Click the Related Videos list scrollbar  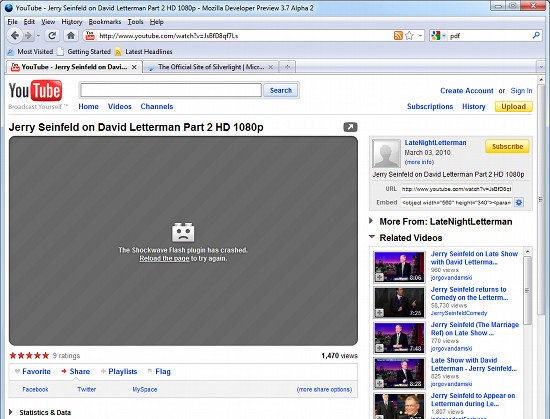point(527,291)
